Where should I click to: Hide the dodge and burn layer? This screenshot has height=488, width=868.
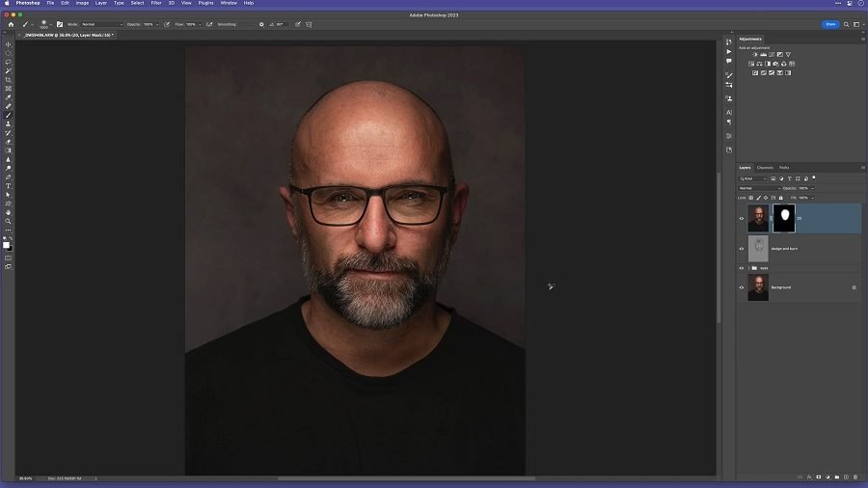pos(742,249)
